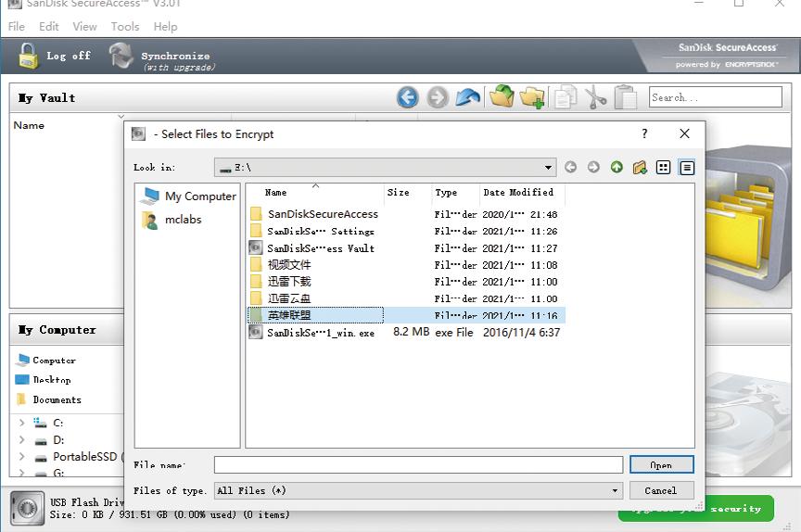The image size is (801, 532).
Task: Click the Synchronize icon
Action: (x=121, y=56)
